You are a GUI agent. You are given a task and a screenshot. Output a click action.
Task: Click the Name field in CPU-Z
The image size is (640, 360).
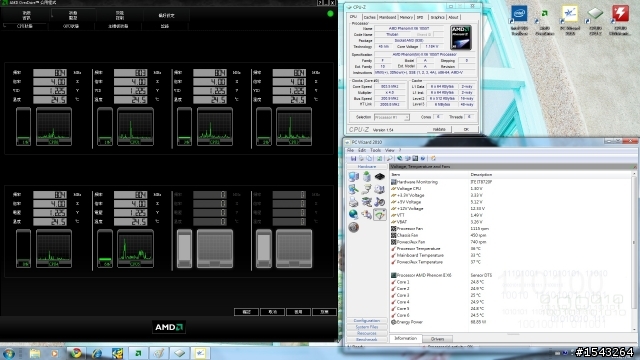(x=410, y=29)
